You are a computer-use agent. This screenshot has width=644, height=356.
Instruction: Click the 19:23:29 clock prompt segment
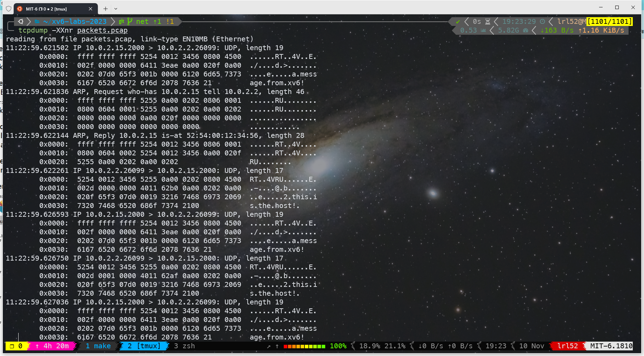523,21
